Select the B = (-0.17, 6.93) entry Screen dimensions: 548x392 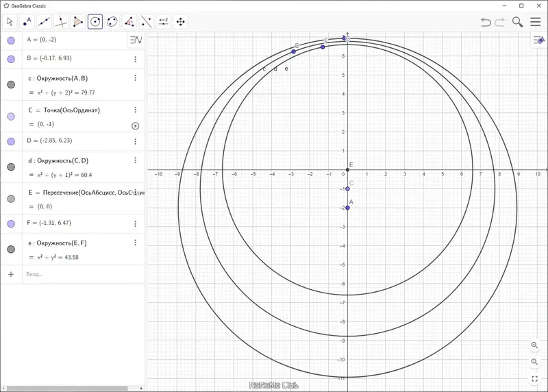[49, 58]
